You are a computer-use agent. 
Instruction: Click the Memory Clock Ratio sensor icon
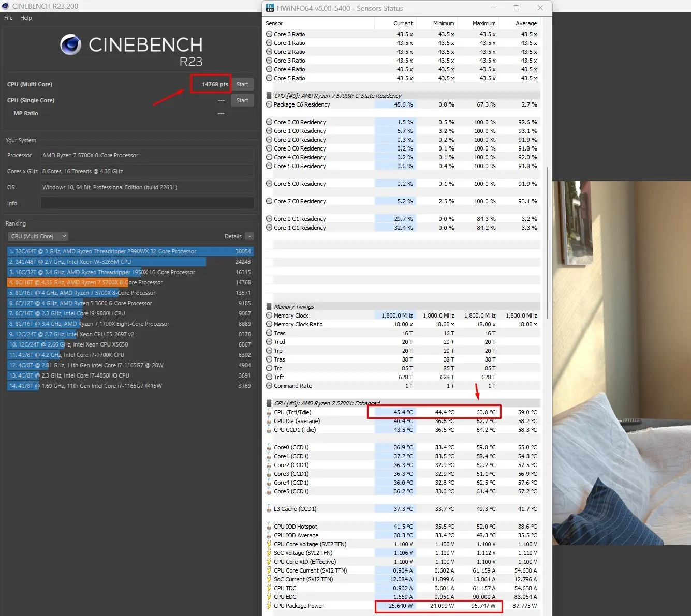click(269, 324)
